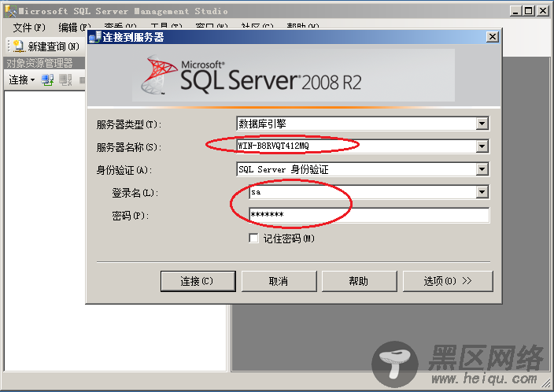Expand the 登录名 dropdown arrow
554x392 pixels.
[x=482, y=192]
